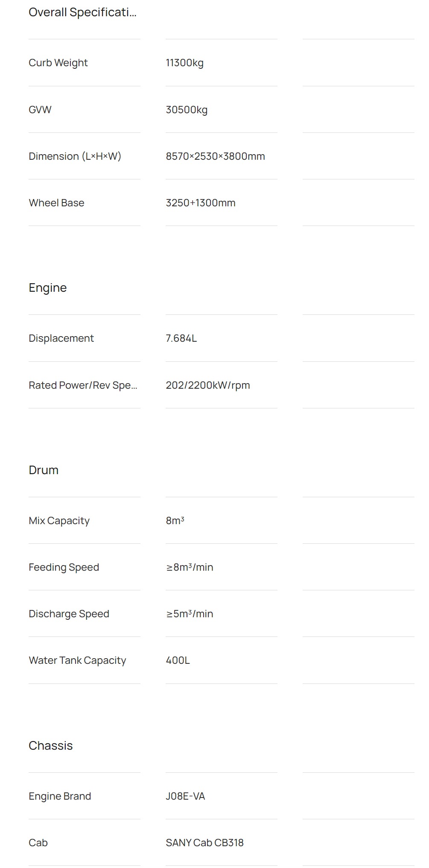The width and height of the screenshot is (429, 868).
Task: Click the 30500kg GVW value
Action: (187, 110)
